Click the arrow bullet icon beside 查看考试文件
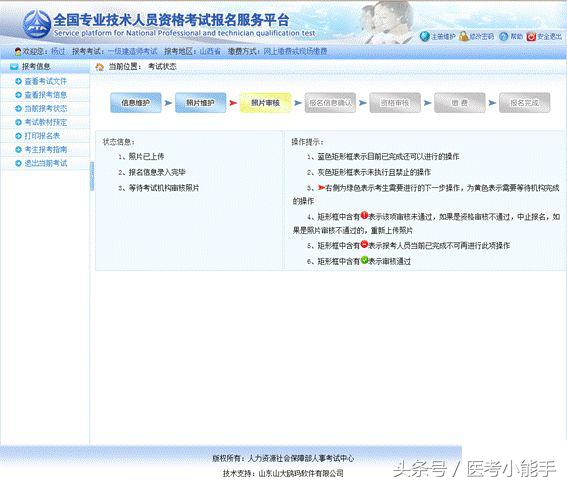Screen dimensions: 567x484 coord(18,81)
